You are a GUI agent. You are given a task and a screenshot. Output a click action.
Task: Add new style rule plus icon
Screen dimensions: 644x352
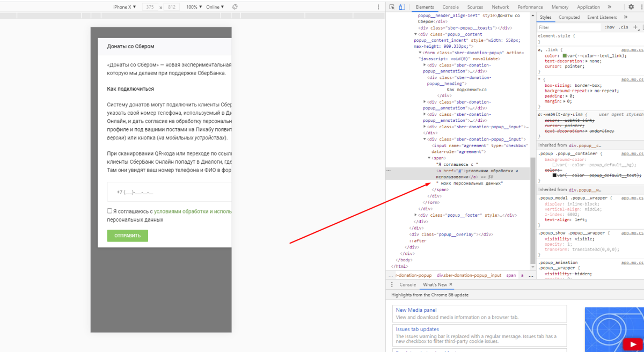tap(635, 27)
